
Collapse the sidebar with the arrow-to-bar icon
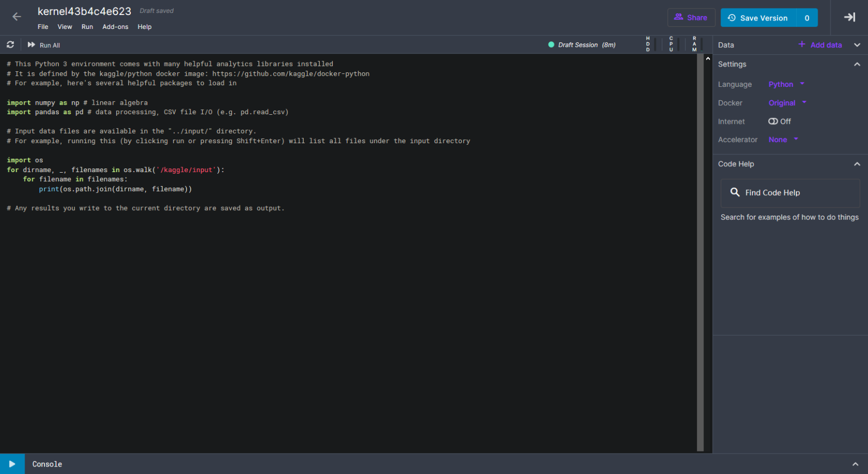pyautogui.click(x=850, y=17)
